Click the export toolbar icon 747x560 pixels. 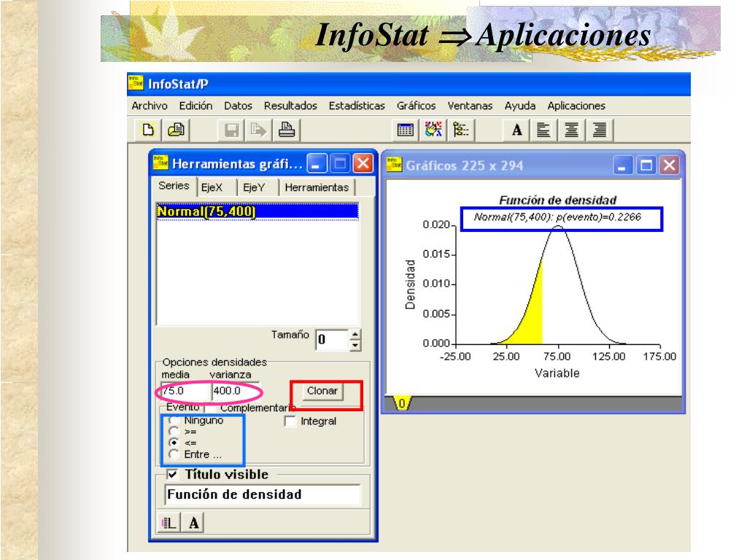click(x=259, y=130)
